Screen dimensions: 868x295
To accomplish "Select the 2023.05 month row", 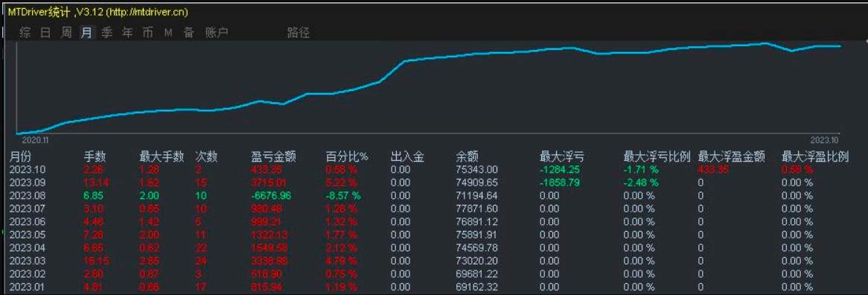I will coord(429,235).
